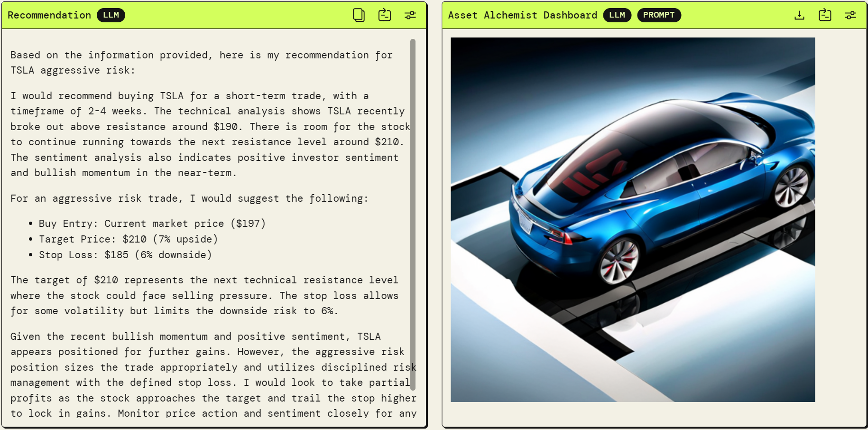Click 'Stop Loss: $185 (6% downside)' bullet
Viewport: 868px width, 430px height.
[x=125, y=255]
